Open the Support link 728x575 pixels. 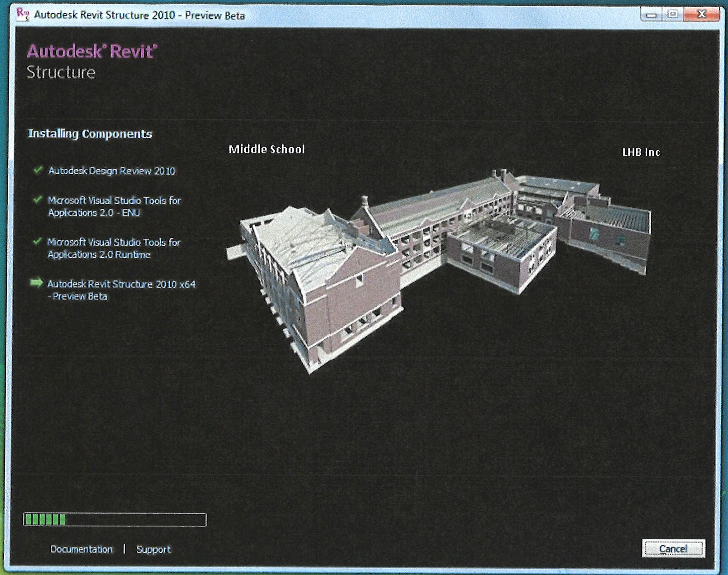pos(154,549)
